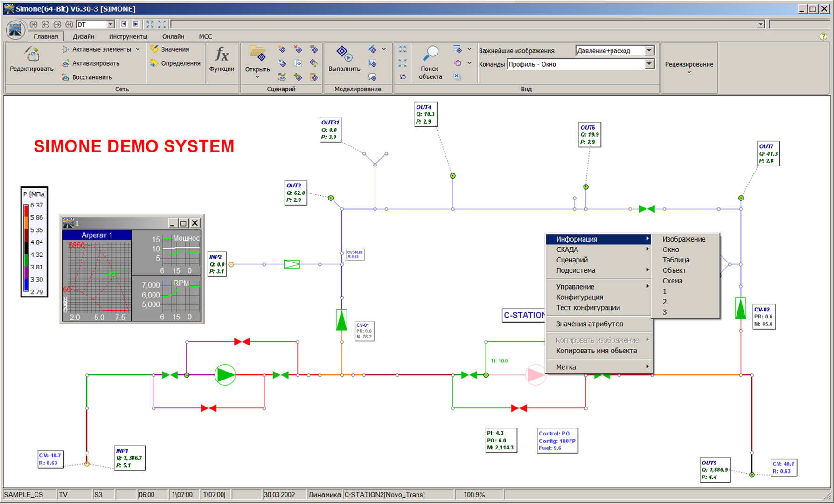Click the check scenario checkmark icon
Screen dimensions: 834x504
(x=282, y=77)
